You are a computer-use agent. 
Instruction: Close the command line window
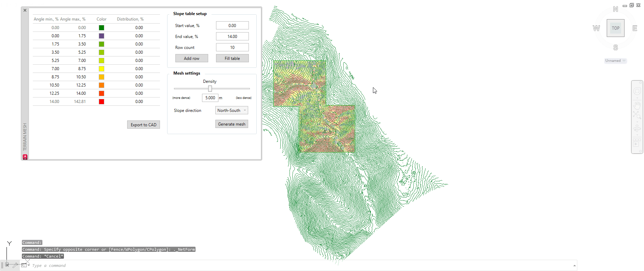point(7,265)
